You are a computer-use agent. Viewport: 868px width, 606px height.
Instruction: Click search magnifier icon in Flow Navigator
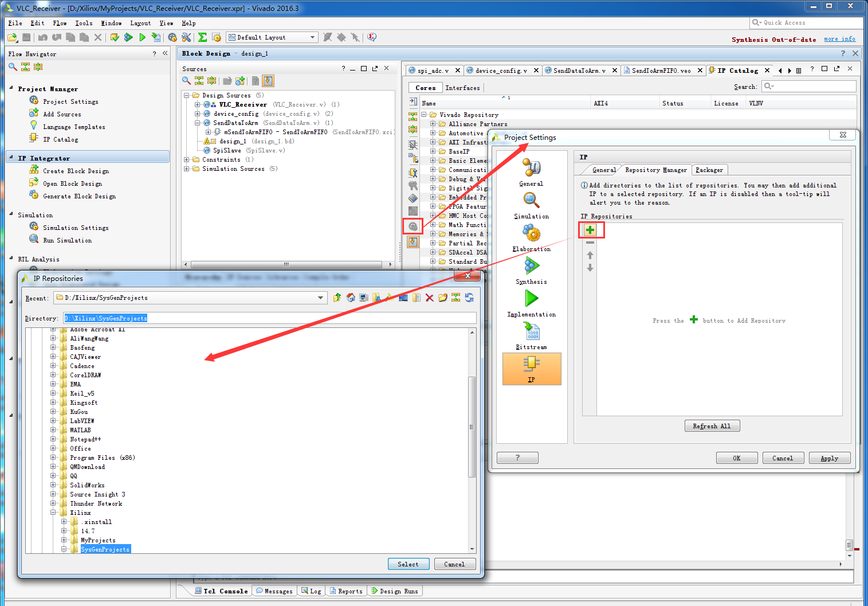click(x=13, y=67)
